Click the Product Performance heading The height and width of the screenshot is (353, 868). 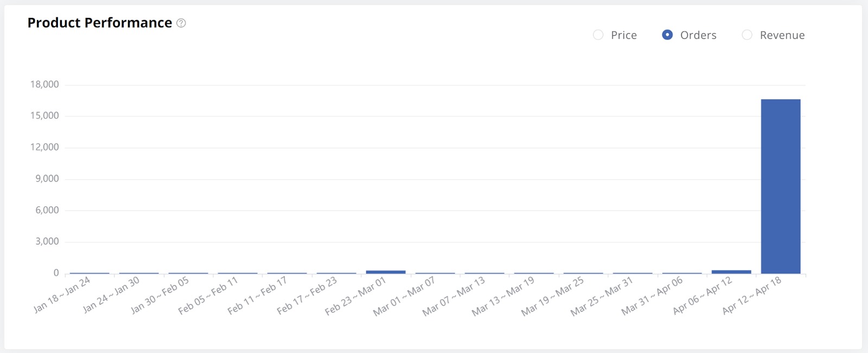click(100, 23)
